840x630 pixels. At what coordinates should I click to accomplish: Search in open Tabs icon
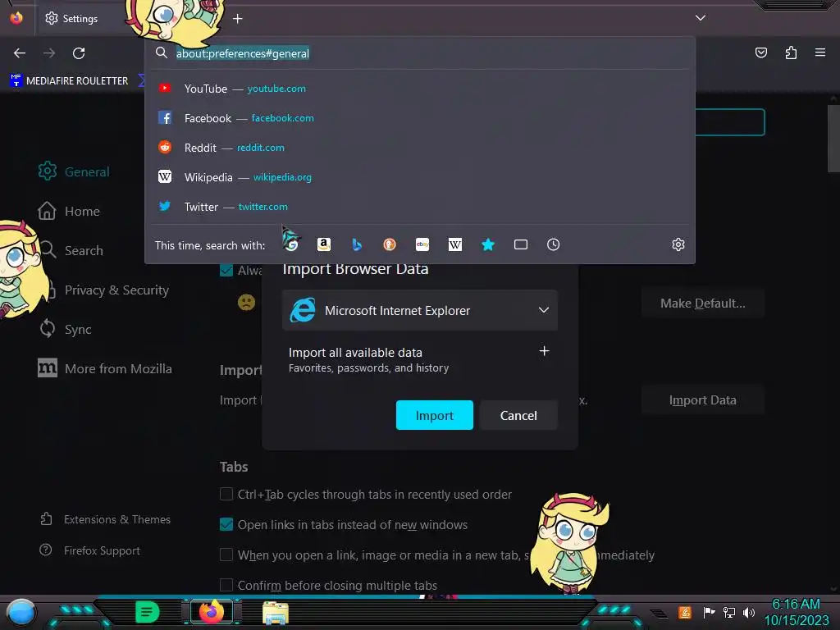tap(521, 244)
